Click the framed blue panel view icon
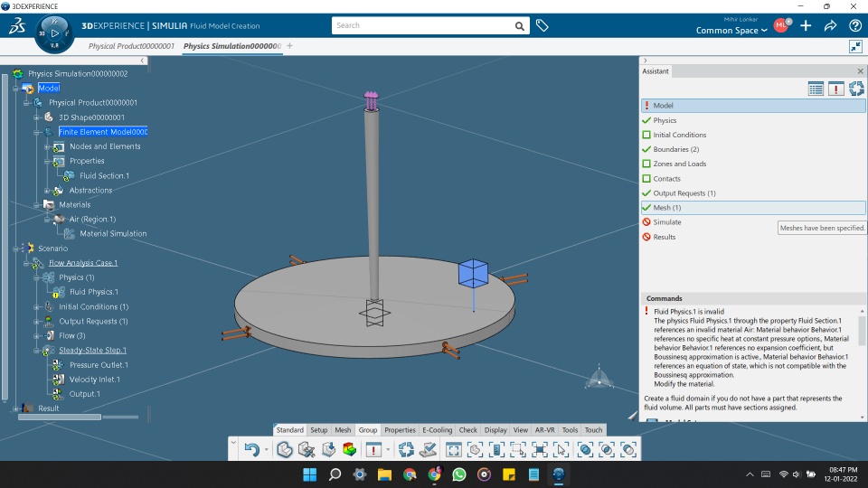 (x=496, y=449)
